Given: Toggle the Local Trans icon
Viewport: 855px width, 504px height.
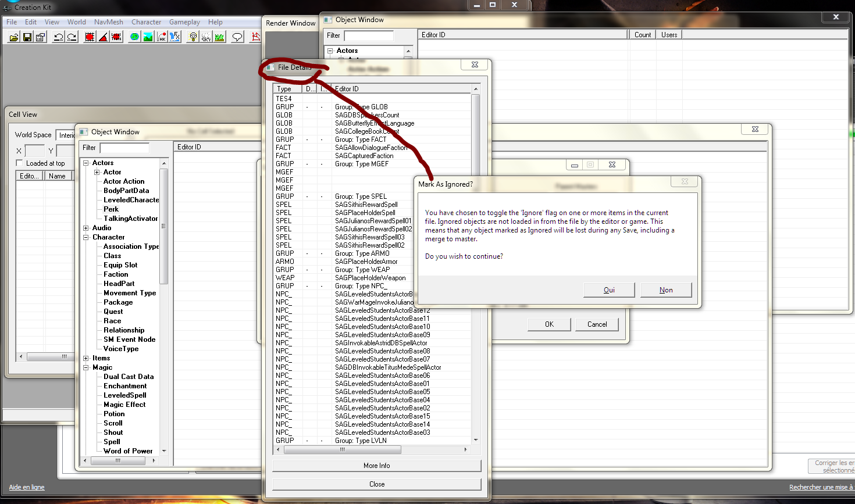Looking at the screenshot, I should pyautogui.click(x=116, y=37).
